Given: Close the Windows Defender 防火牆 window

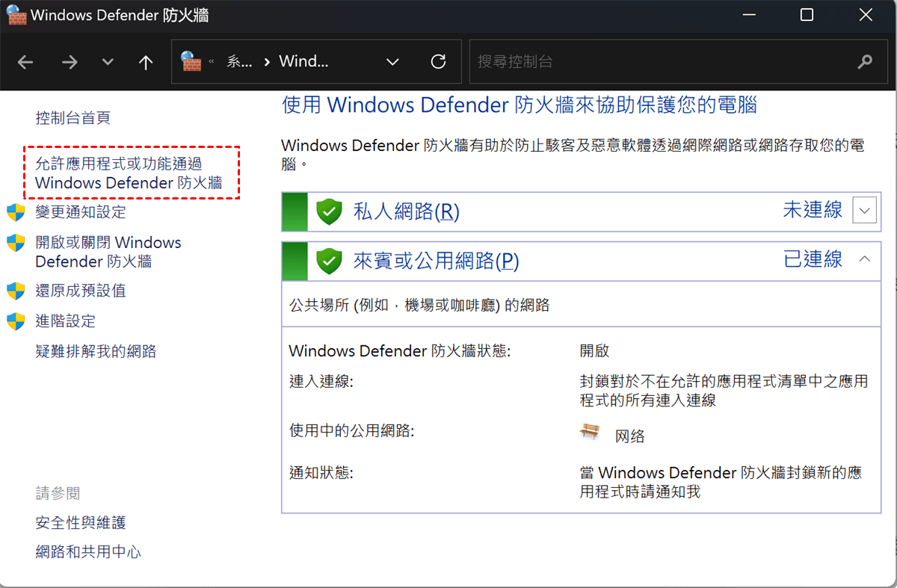Looking at the screenshot, I should [866, 14].
